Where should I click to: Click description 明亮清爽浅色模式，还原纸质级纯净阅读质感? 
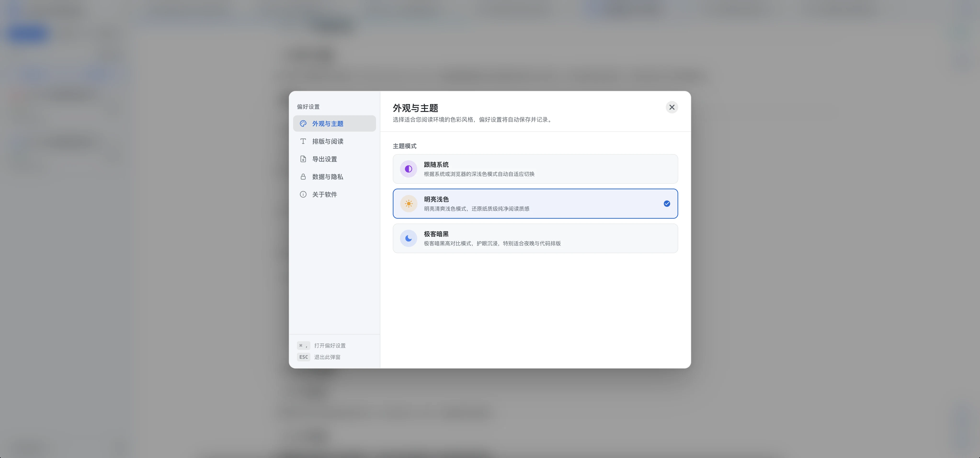(x=476, y=209)
